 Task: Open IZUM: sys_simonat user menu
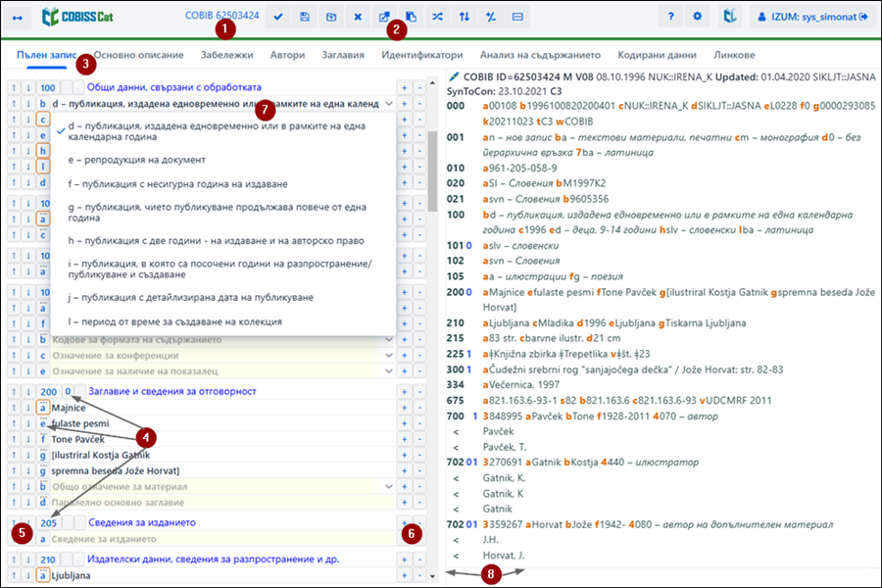click(812, 17)
